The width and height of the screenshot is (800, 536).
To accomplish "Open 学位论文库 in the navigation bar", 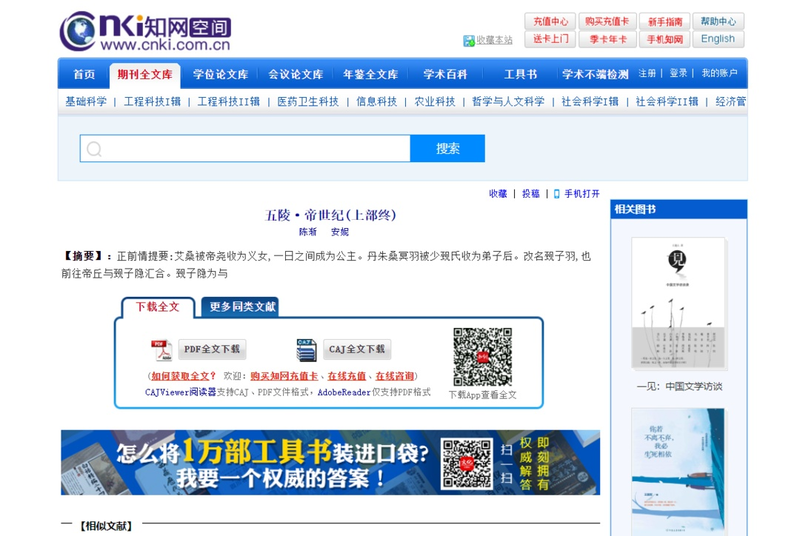I will 220,74.
